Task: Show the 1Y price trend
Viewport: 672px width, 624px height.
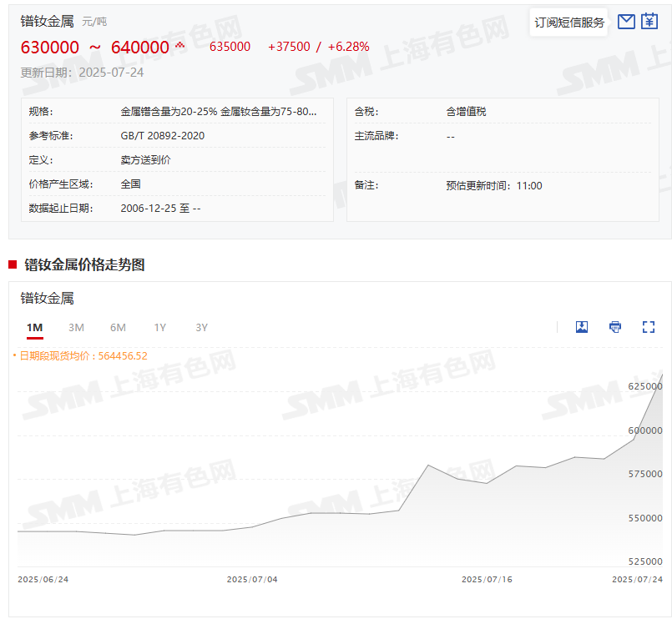Action: coord(159,328)
